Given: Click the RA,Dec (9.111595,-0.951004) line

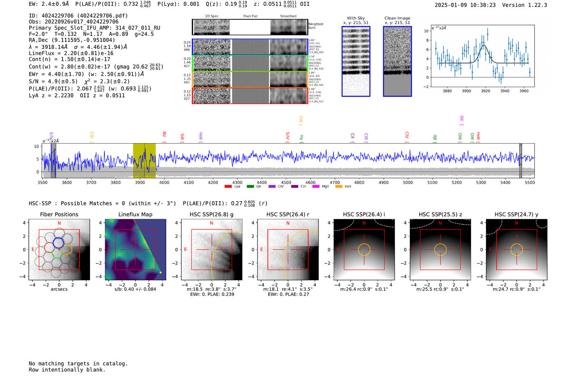Looking at the screenshot, I should coord(72,40).
